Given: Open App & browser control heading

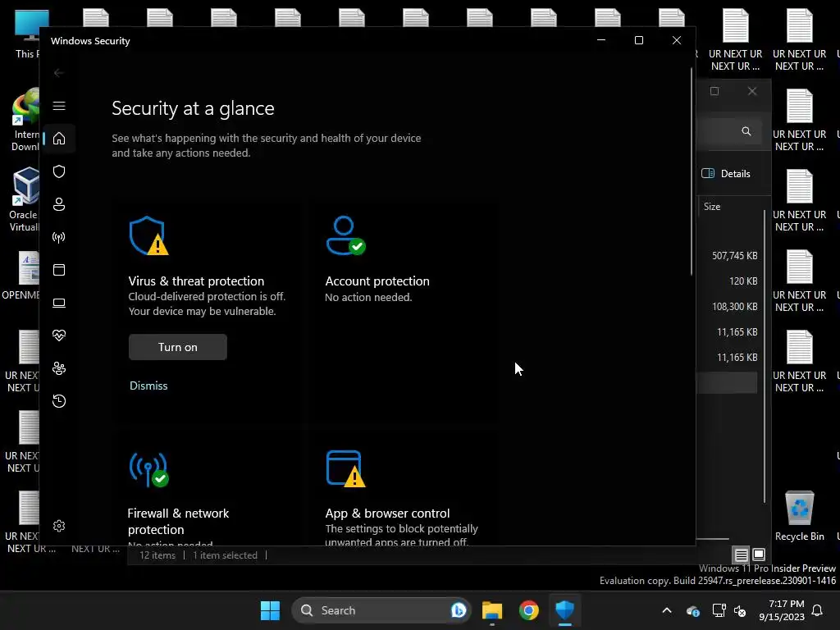Looking at the screenshot, I should 387,514.
